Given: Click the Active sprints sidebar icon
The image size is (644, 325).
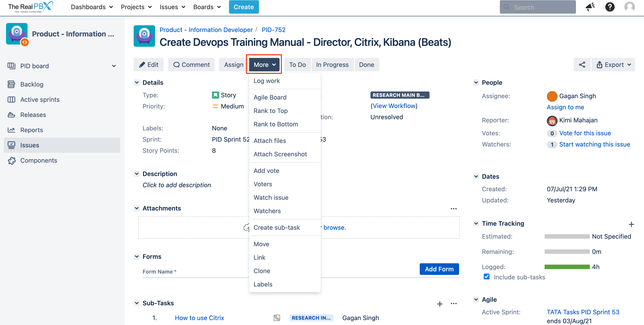Looking at the screenshot, I should pos(11,100).
